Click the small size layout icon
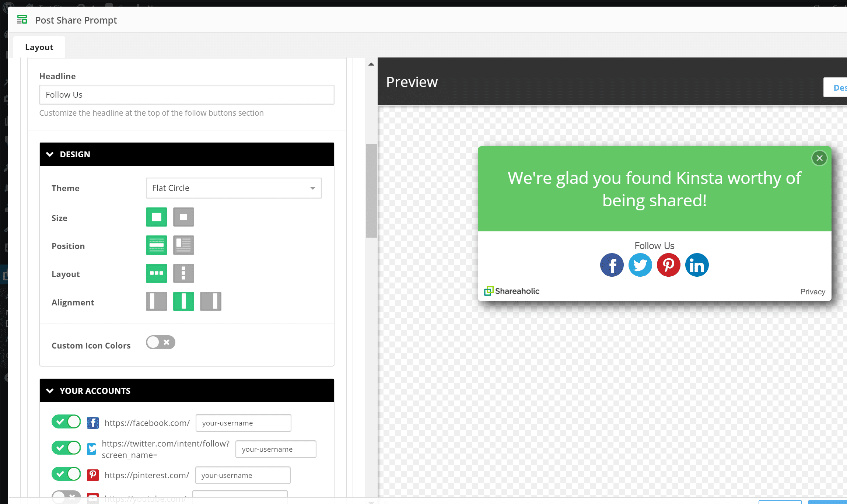 pyautogui.click(x=183, y=217)
